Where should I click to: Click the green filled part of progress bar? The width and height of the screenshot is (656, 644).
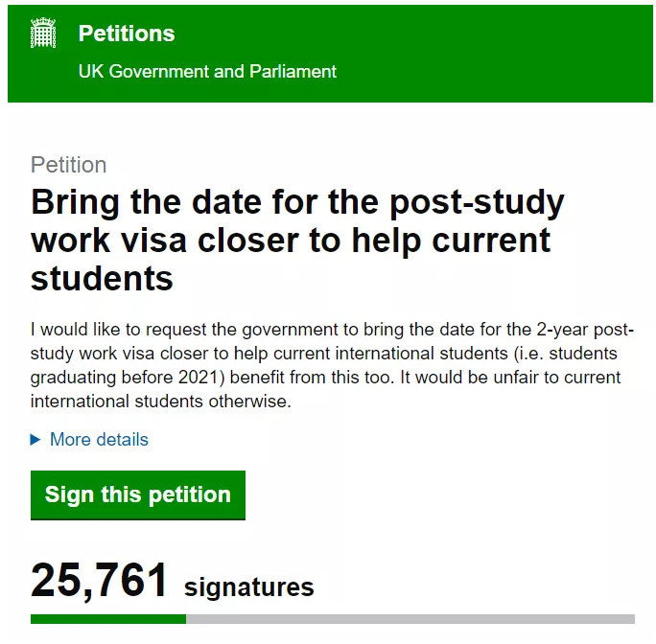(108, 619)
